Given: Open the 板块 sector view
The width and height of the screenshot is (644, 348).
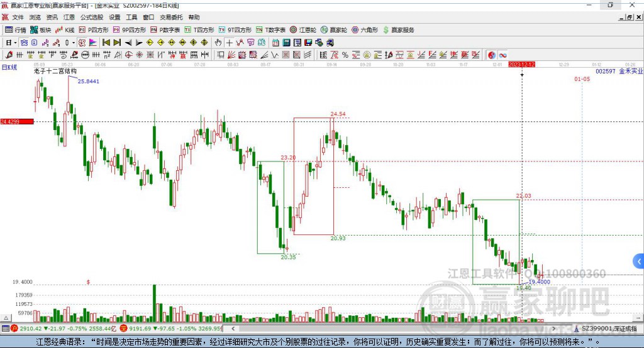Looking at the screenshot, I should [40, 30].
